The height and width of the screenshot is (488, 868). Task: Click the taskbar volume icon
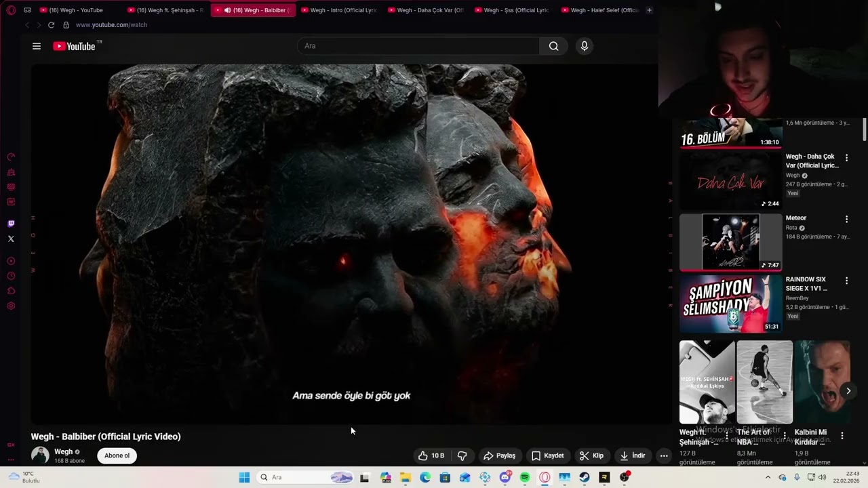coord(823,477)
